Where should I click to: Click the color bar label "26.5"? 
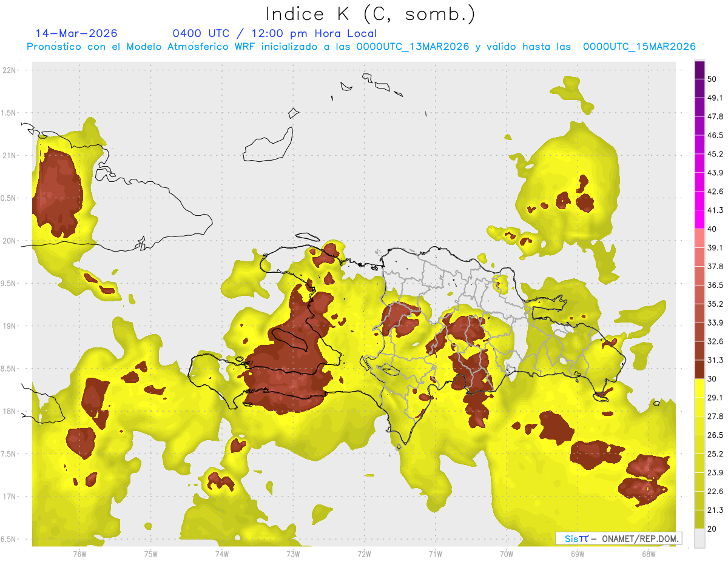click(715, 435)
